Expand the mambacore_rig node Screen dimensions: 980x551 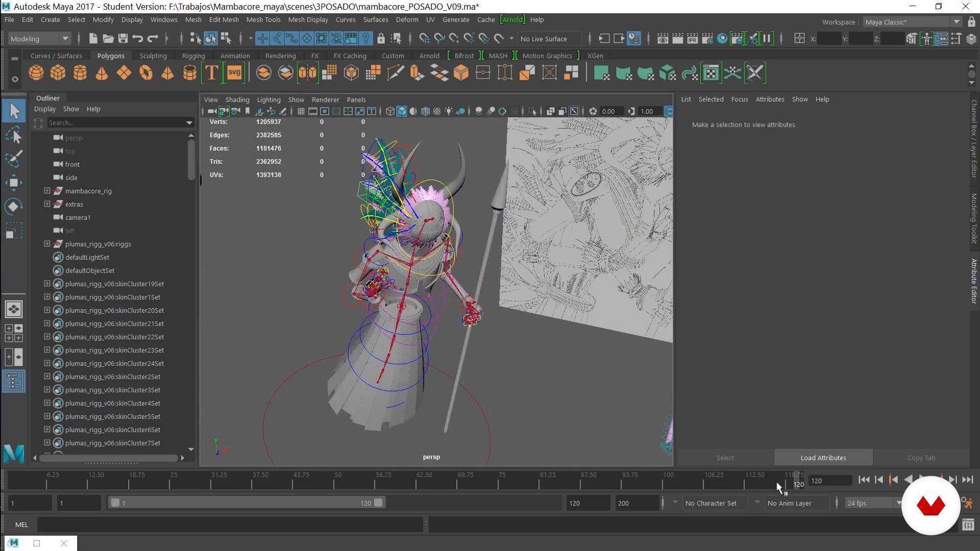pos(47,191)
